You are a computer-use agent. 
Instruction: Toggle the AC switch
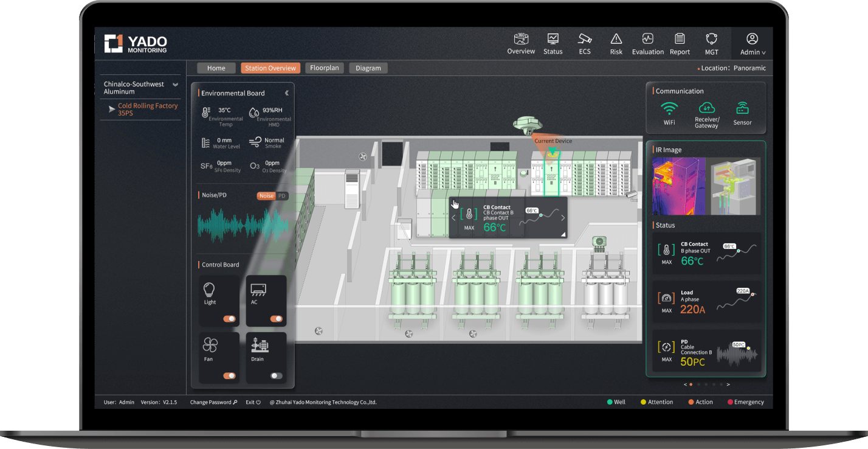(277, 319)
